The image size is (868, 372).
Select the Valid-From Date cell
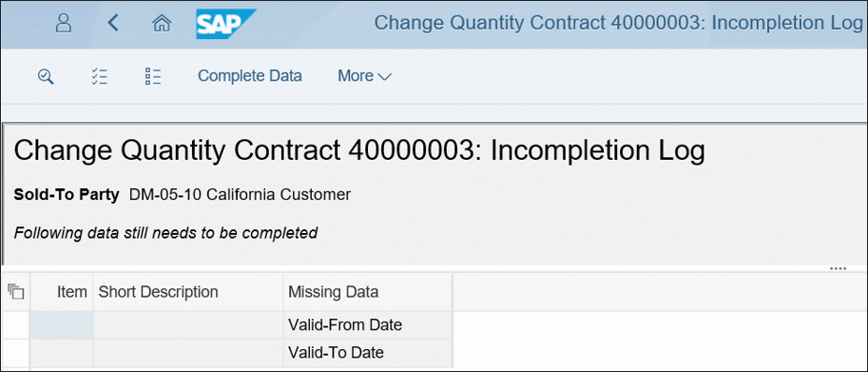click(x=368, y=325)
